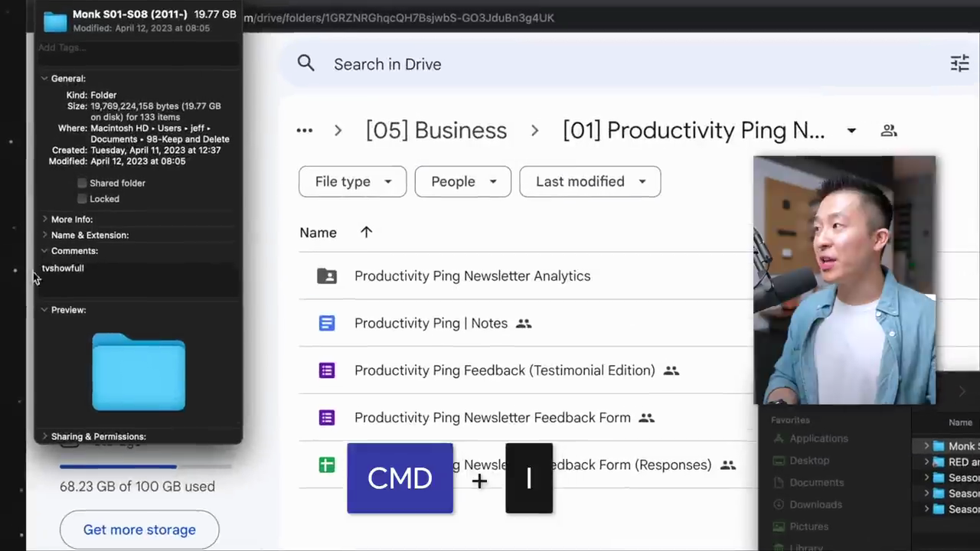Go to [05] Business breadcrumb
This screenshot has width=980, height=551.
436,130
